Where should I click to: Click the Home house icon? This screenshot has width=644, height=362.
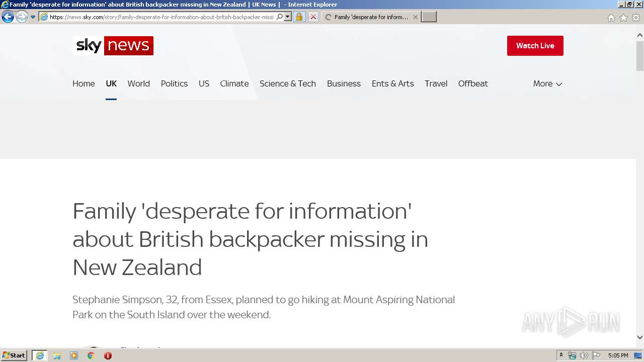[x=611, y=18]
